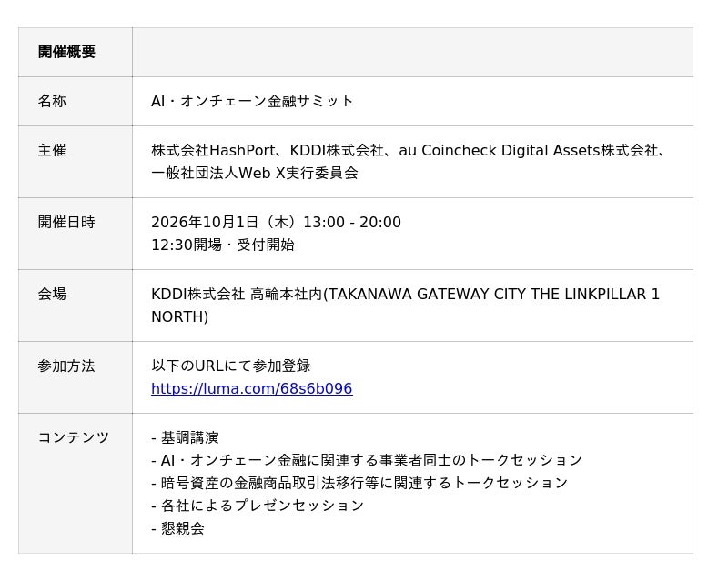Click the 開催概要 table header

click(66, 52)
